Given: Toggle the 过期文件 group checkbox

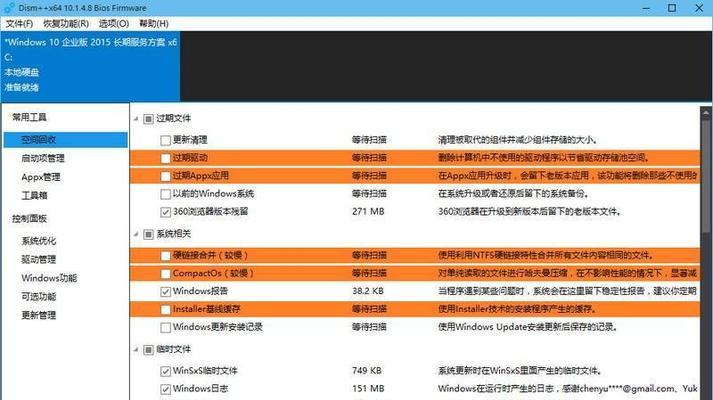Looking at the screenshot, I should coord(148,119).
